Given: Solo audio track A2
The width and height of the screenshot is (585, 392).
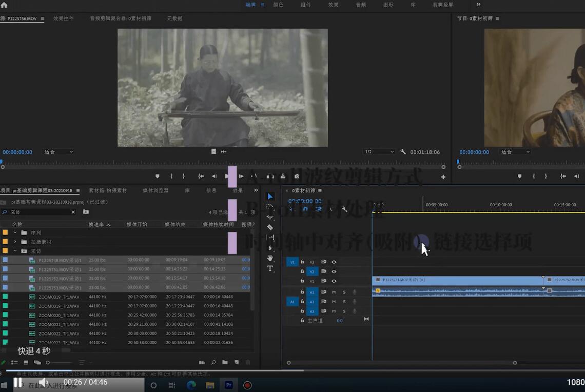Looking at the screenshot, I should tap(344, 302).
